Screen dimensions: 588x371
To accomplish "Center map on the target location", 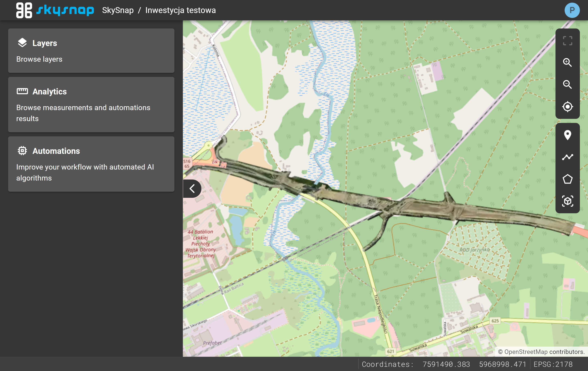I will [x=567, y=106].
